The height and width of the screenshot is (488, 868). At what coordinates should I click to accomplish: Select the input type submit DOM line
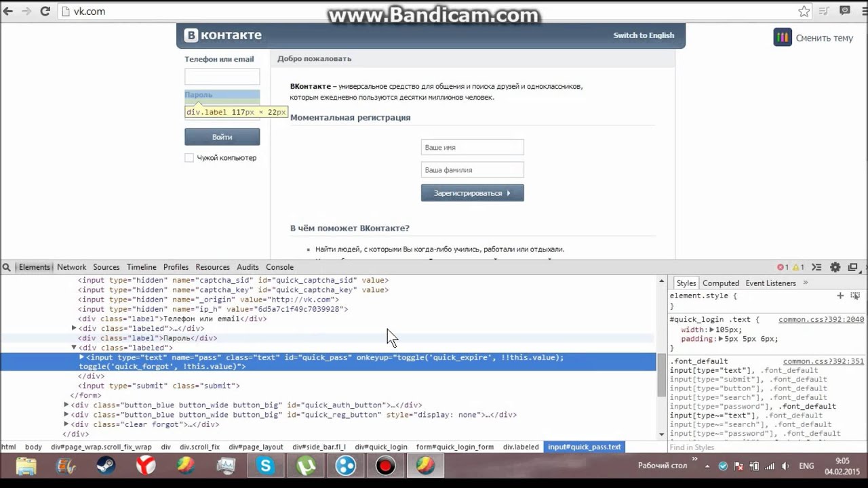[159, 386]
